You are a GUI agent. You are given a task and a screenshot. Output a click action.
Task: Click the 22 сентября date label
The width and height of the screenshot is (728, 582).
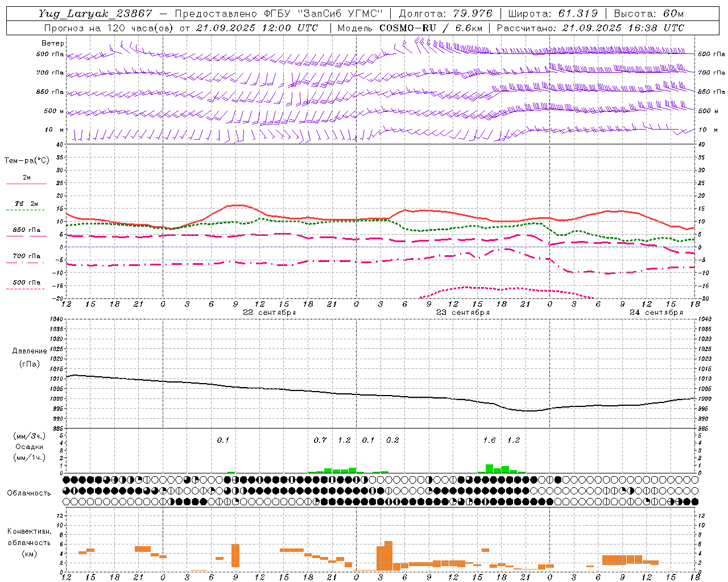tap(269, 313)
